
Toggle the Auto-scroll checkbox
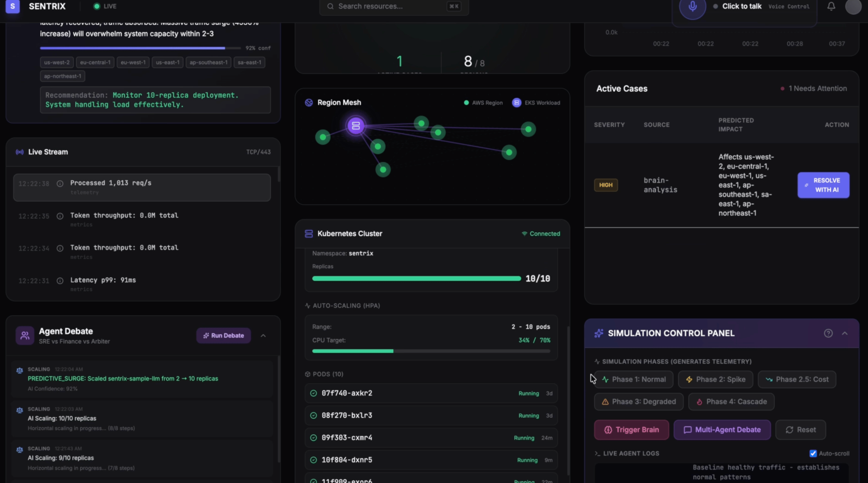point(813,453)
